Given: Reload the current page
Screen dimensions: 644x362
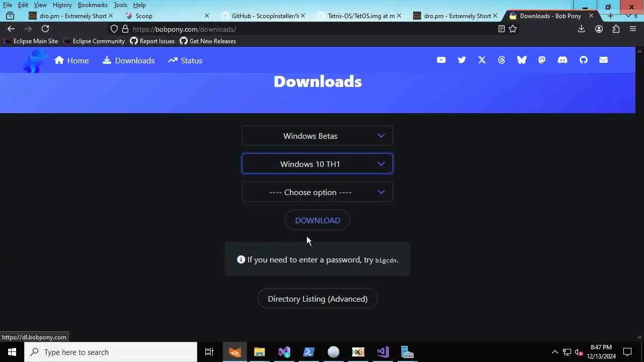Looking at the screenshot, I should (45, 29).
